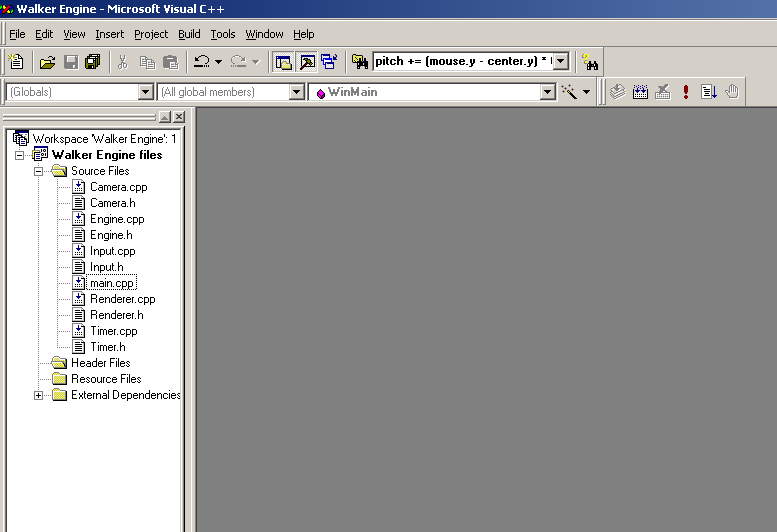Screen dimensions: 777x532
Task: Save the current file icon
Action: tap(71, 62)
